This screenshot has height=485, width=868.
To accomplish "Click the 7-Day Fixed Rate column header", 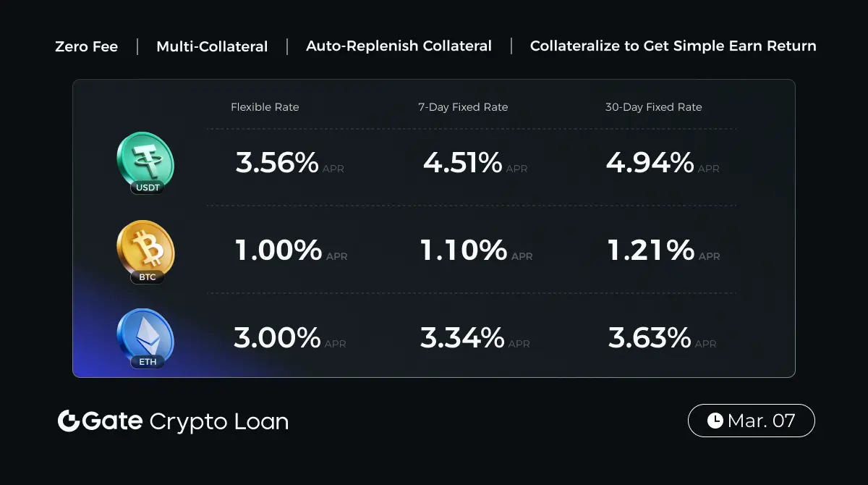I will click(x=463, y=107).
